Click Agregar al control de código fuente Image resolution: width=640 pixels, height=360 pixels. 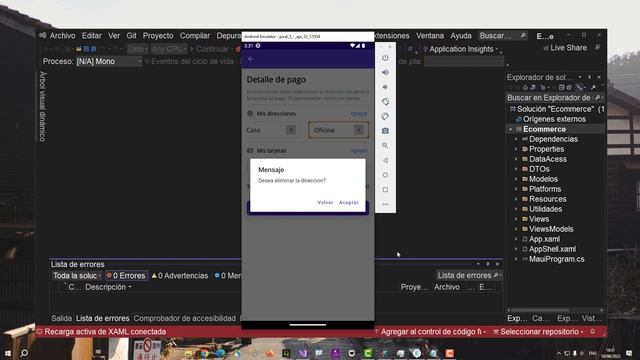coord(430,332)
